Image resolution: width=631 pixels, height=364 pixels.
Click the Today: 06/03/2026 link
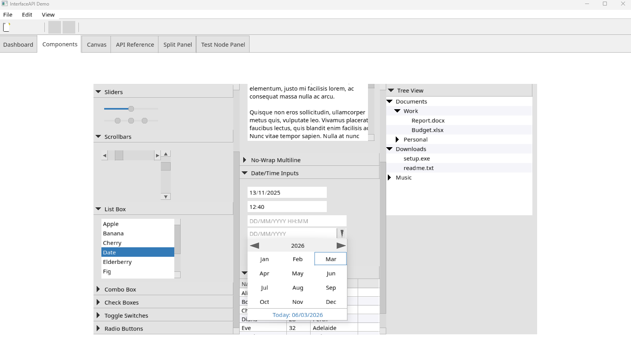[297, 315]
